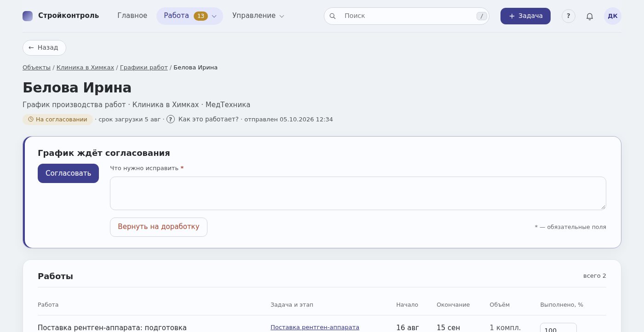Click the '15 сен' end date cell

click(448, 328)
